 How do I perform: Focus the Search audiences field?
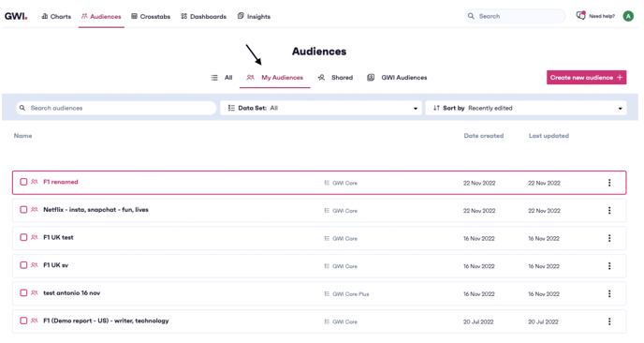click(x=116, y=108)
